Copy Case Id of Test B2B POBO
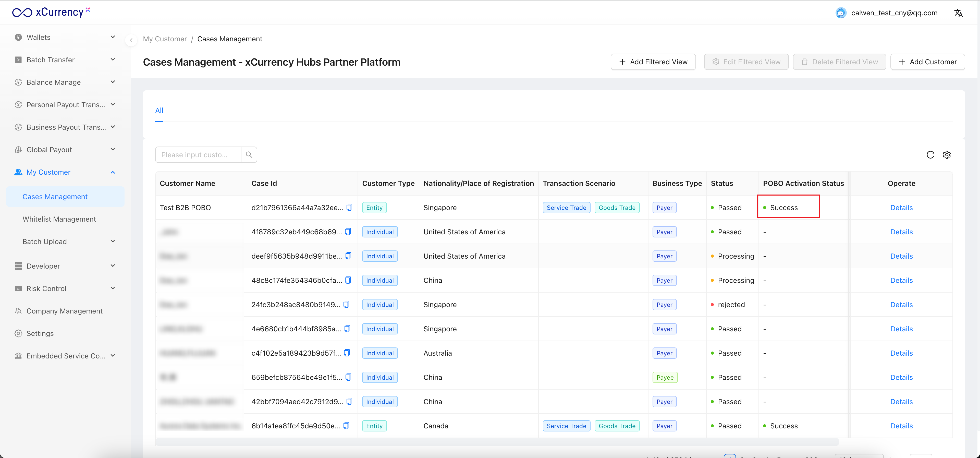Viewport: 980px width, 458px height. point(349,208)
